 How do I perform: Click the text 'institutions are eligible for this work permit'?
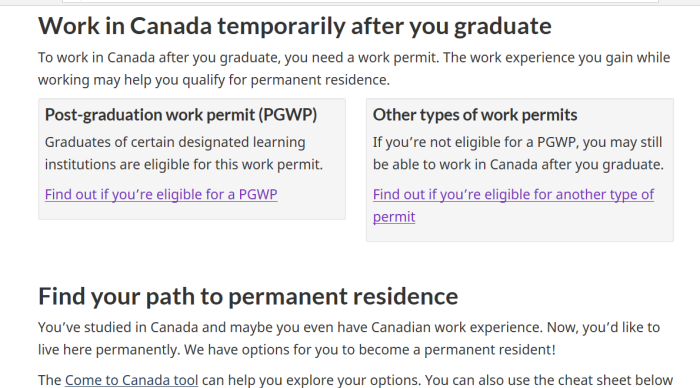point(182,164)
